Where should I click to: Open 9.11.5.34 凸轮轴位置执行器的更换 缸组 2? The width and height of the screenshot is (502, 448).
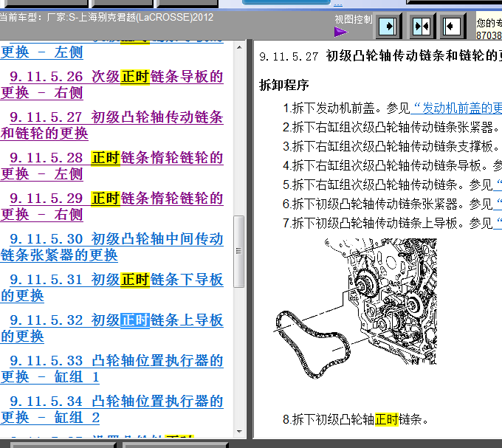click(116, 409)
